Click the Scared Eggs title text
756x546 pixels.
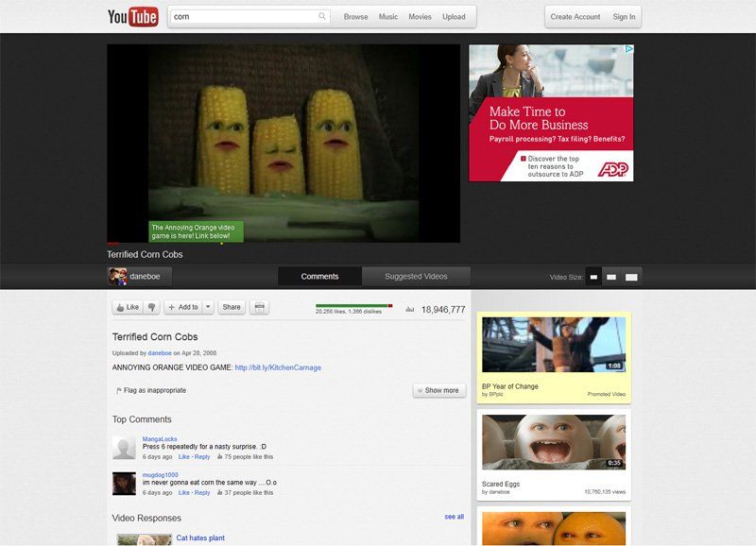pyautogui.click(x=501, y=484)
